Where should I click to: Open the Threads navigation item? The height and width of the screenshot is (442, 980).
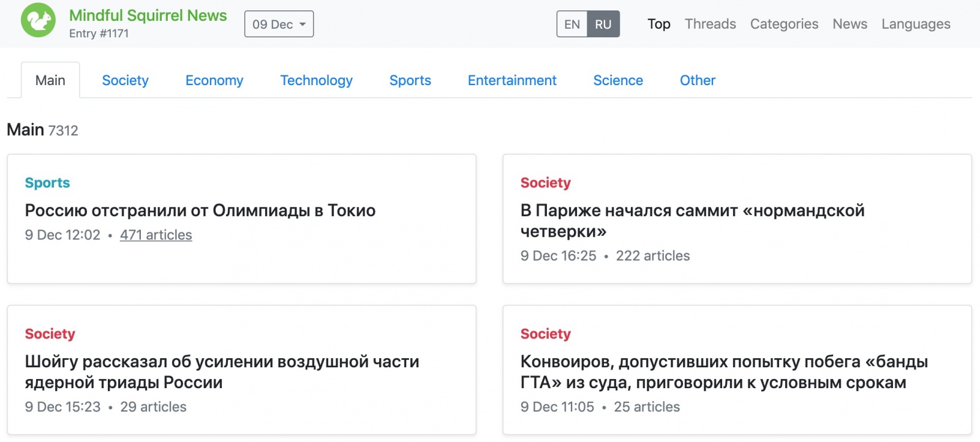710,24
